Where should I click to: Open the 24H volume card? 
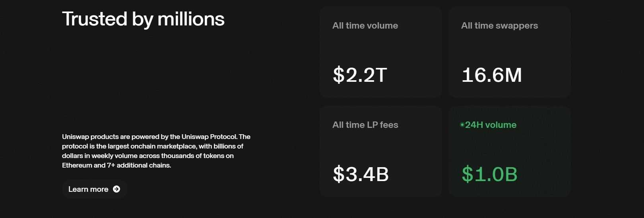click(510, 151)
